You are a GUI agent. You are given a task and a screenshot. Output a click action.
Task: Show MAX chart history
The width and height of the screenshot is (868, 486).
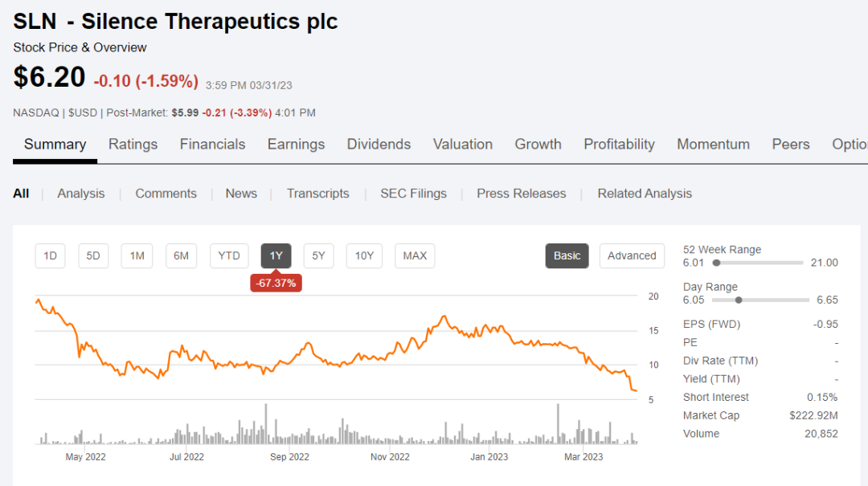coord(415,255)
